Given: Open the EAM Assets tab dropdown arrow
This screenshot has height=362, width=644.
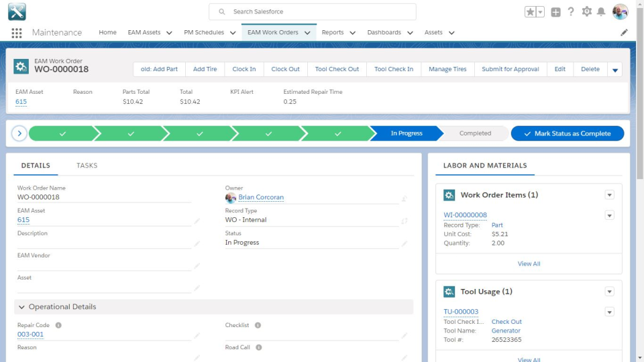Looking at the screenshot, I should (169, 33).
